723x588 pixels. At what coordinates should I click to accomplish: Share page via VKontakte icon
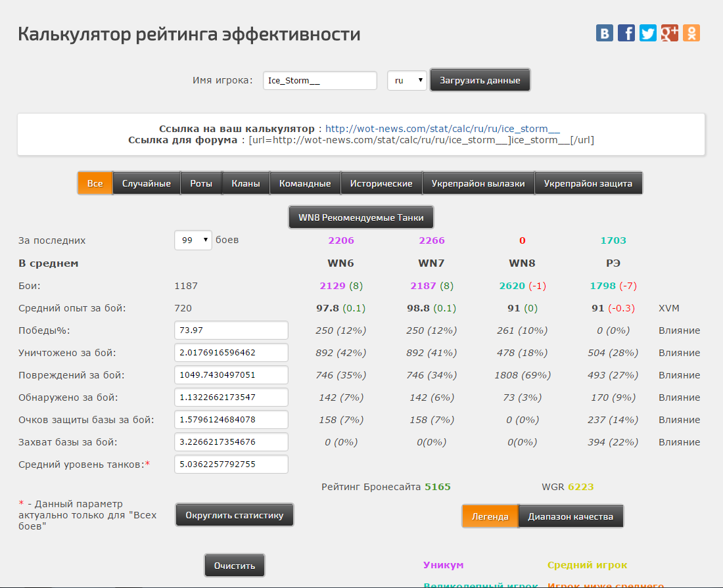coord(605,33)
